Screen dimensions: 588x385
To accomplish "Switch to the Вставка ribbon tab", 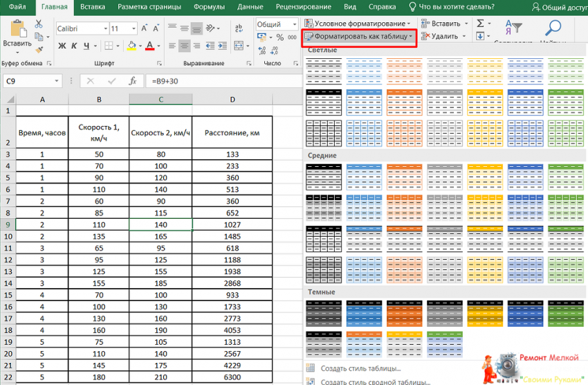I will [93, 7].
